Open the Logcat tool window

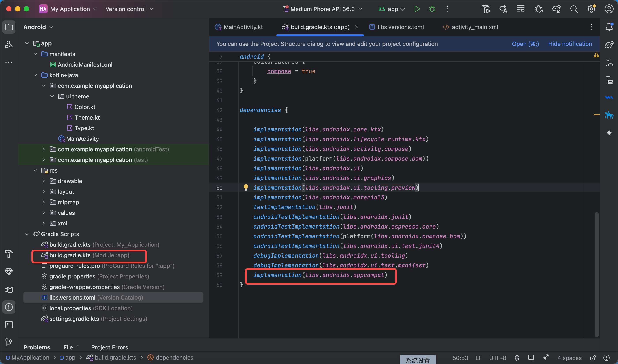point(9,290)
